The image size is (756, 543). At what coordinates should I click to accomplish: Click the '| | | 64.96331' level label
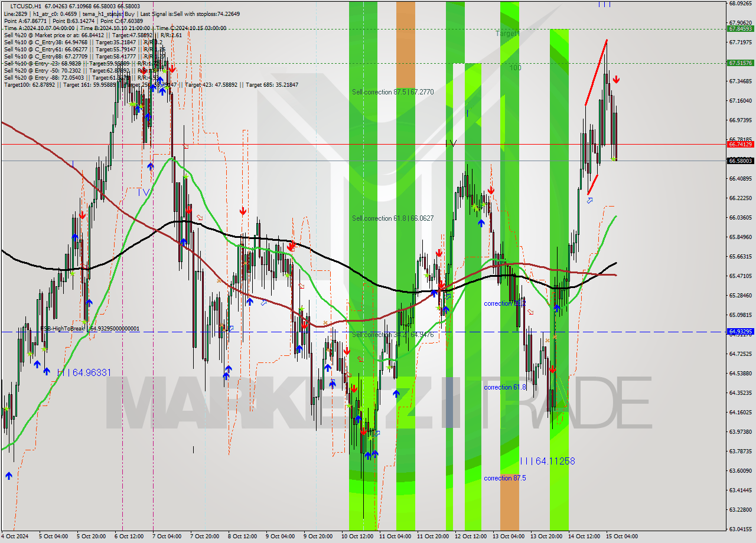pos(84,372)
